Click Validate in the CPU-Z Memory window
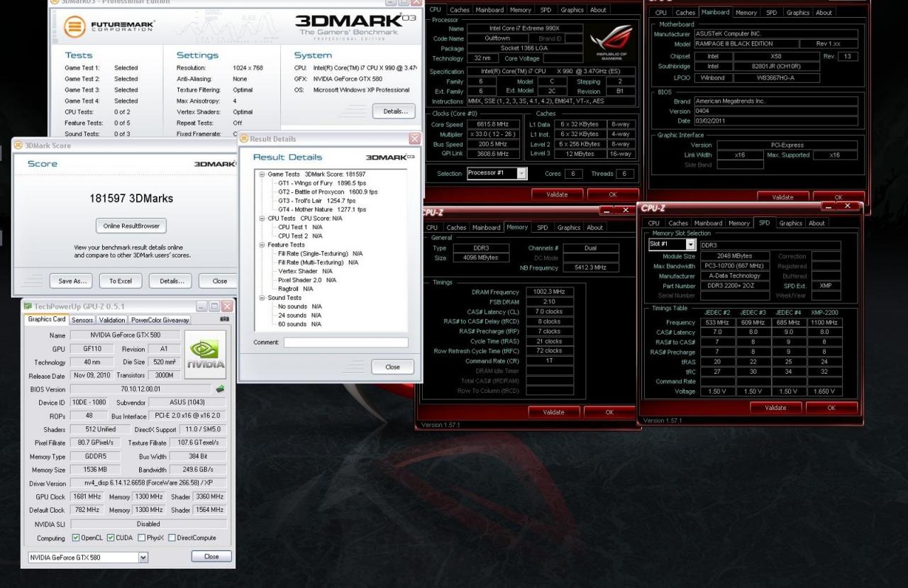This screenshot has width=908, height=588. 553,412
